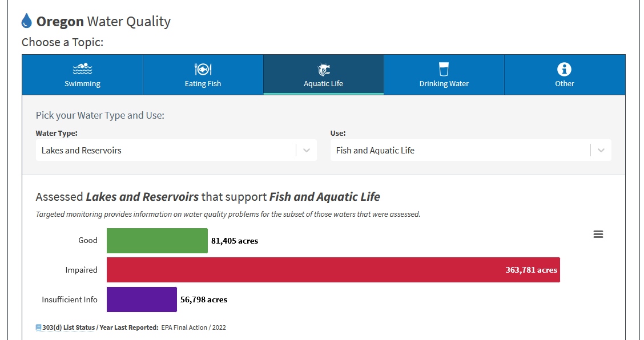644x340 pixels.
Task: Switch to the Drinking Water tab
Action: [444, 84]
